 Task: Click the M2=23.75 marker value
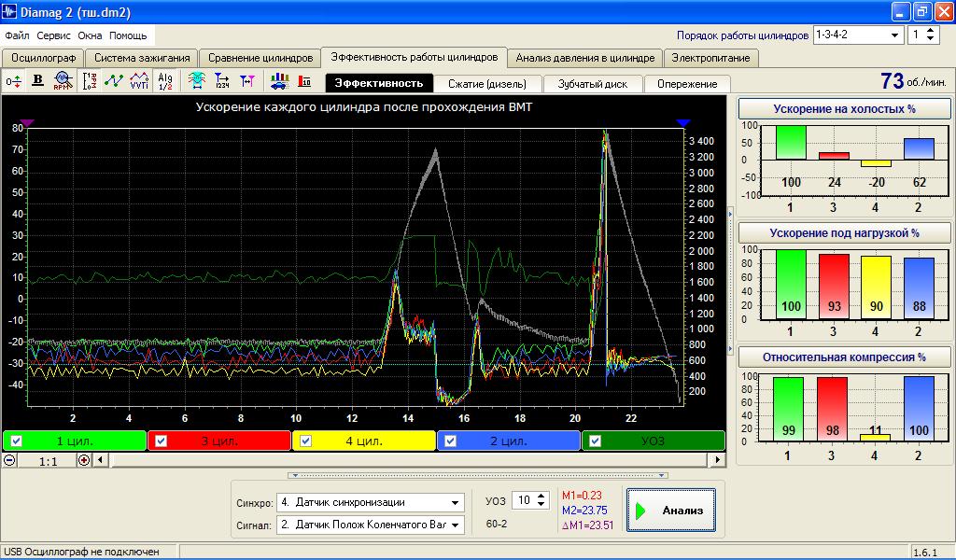(x=584, y=510)
